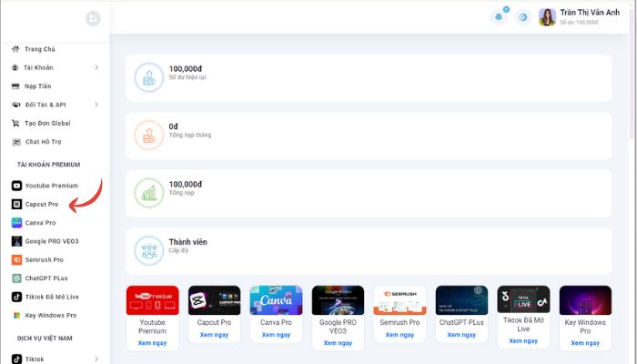Image resolution: width=637 pixels, height=364 pixels.
Task: Click the Chat Hỗ Trợ message icon
Action: [x=16, y=142]
